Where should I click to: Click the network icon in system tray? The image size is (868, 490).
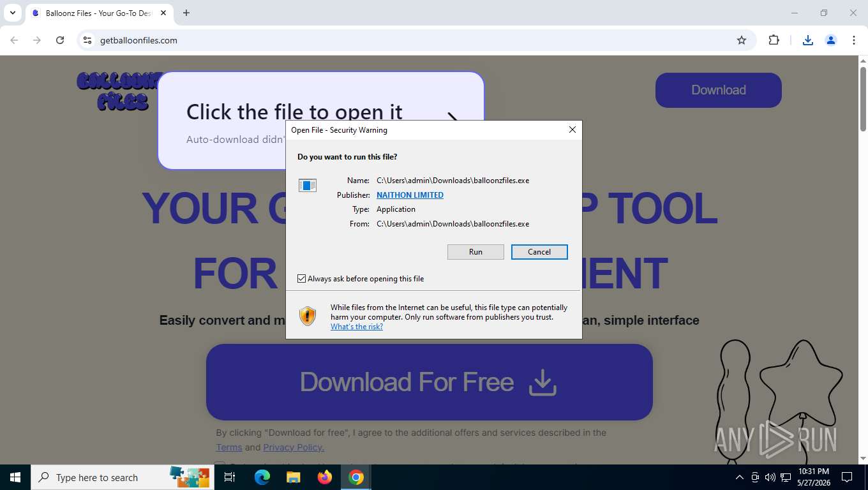pyautogui.click(x=786, y=477)
